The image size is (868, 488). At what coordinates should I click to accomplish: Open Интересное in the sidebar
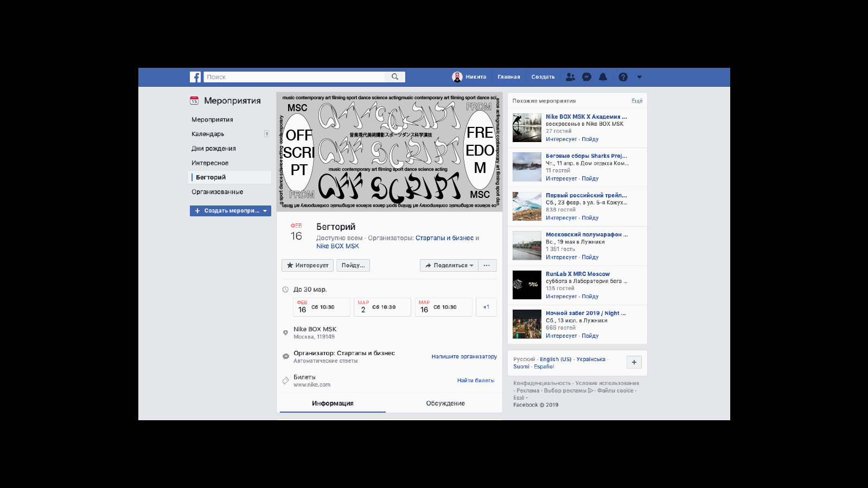[210, 163]
